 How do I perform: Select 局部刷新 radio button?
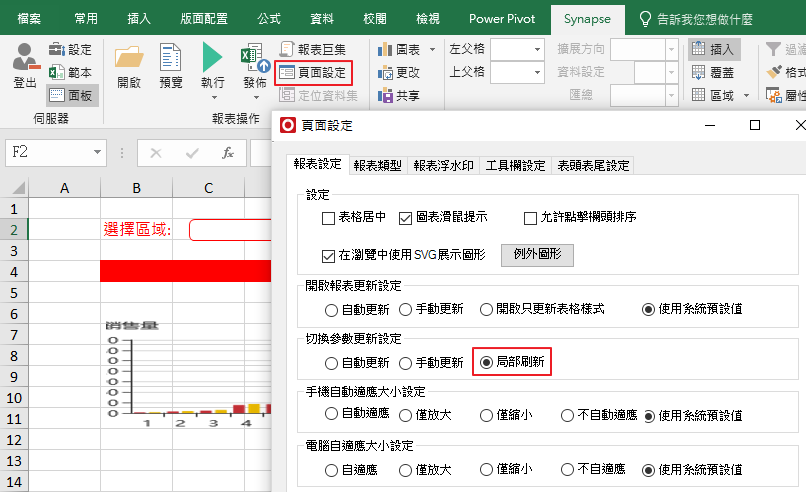tap(488, 362)
